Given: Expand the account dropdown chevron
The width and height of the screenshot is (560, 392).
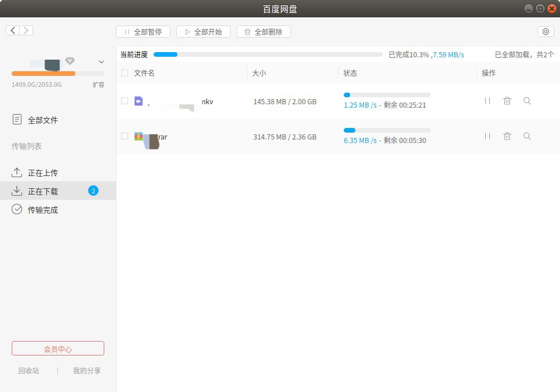Looking at the screenshot, I should click(101, 62).
